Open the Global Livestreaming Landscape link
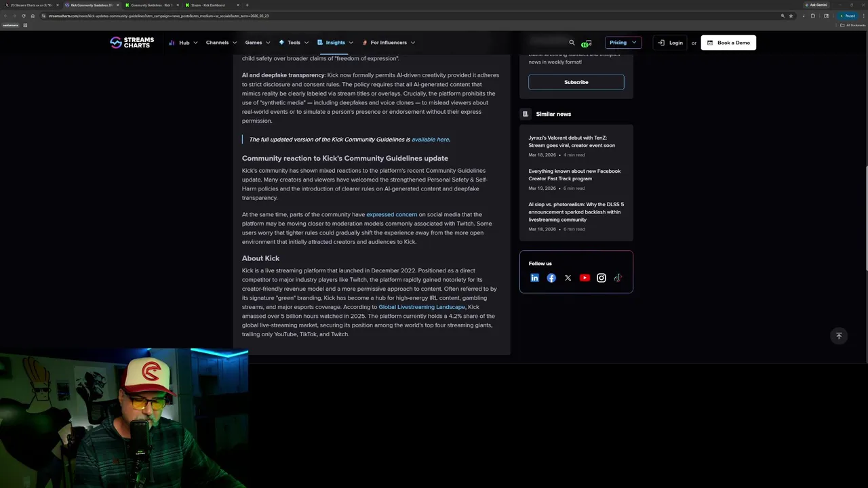The height and width of the screenshot is (488, 868). [x=422, y=307]
